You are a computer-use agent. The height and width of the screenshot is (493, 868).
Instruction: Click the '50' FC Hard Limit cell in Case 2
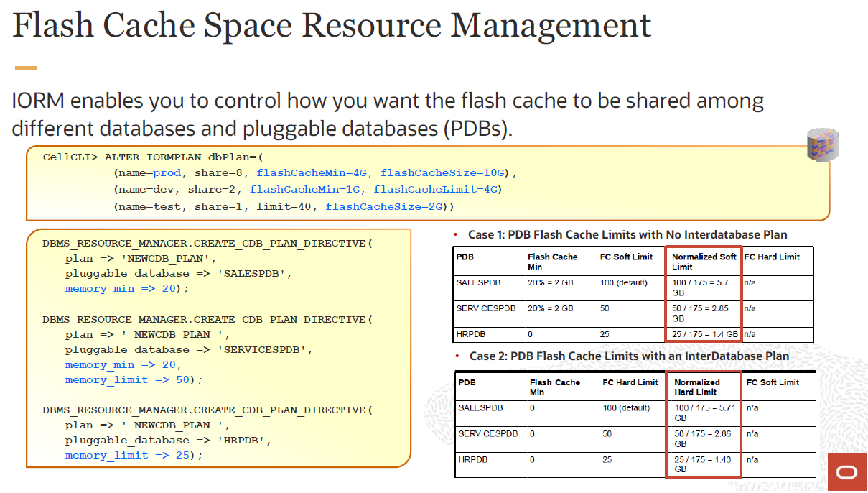point(607,434)
